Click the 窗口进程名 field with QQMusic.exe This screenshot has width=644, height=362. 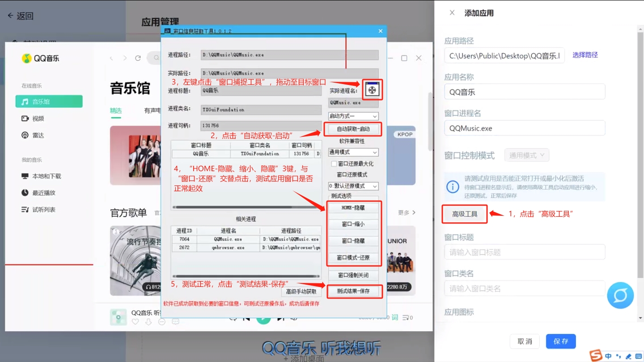click(525, 128)
